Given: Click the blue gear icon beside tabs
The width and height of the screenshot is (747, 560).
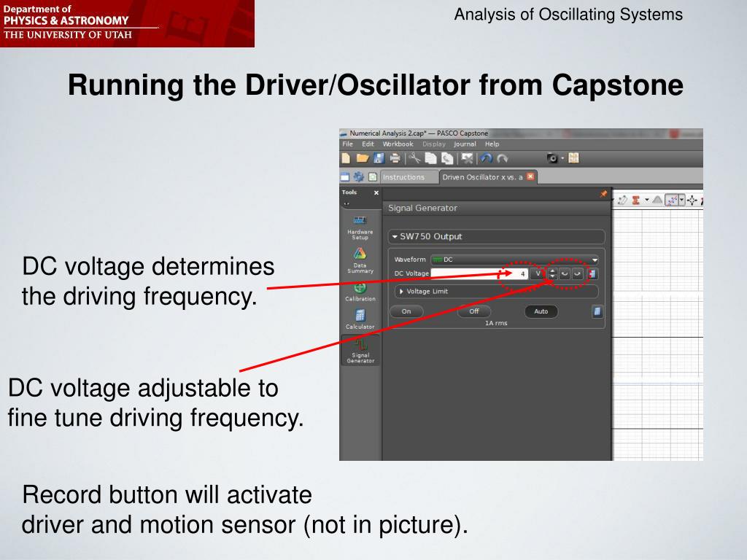Looking at the screenshot, I should click(x=359, y=177).
